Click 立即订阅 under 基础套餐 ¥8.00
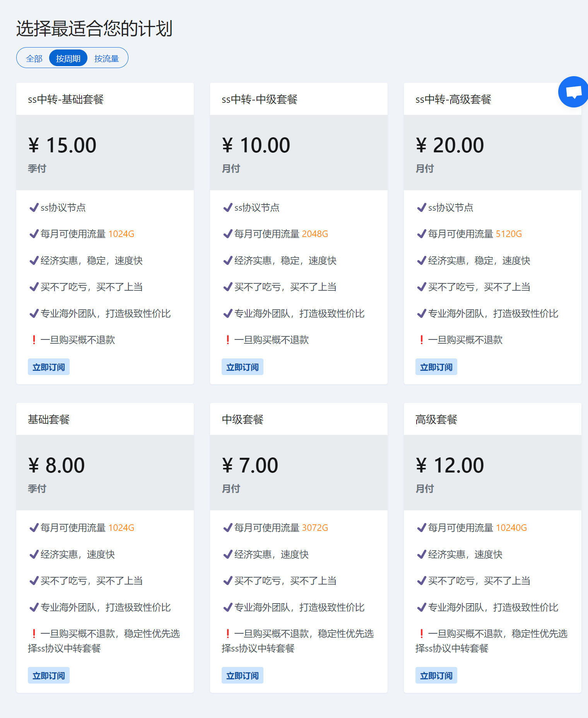The image size is (588, 718). point(49,675)
